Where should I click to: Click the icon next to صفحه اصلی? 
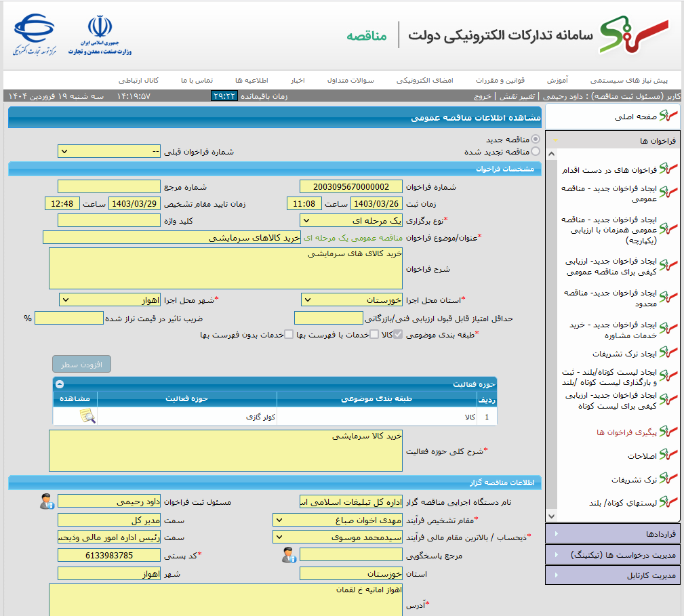pyautogui.click(x=668, y=116)
